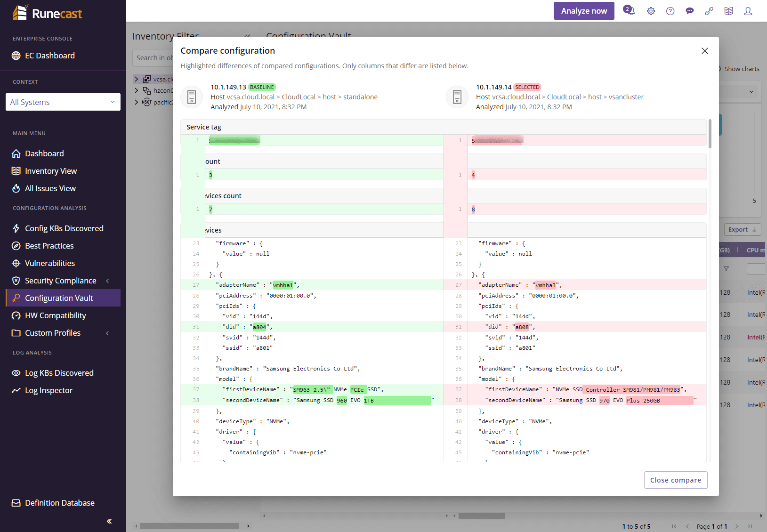This screenshot has width=767, height=532.
Task: Click the Inventory View icon
Action: (x=16, y=171)
